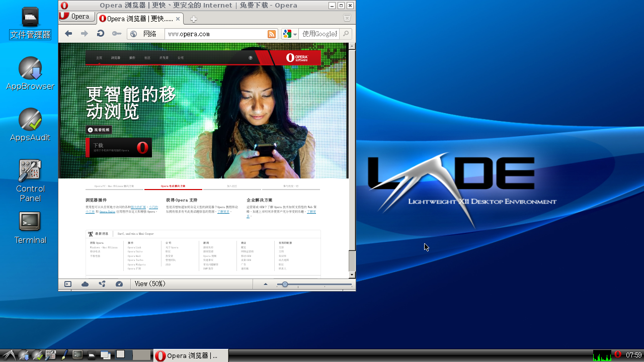Click the 网络 security badge in address bar

pyautogui.click(x=146, y=34)
